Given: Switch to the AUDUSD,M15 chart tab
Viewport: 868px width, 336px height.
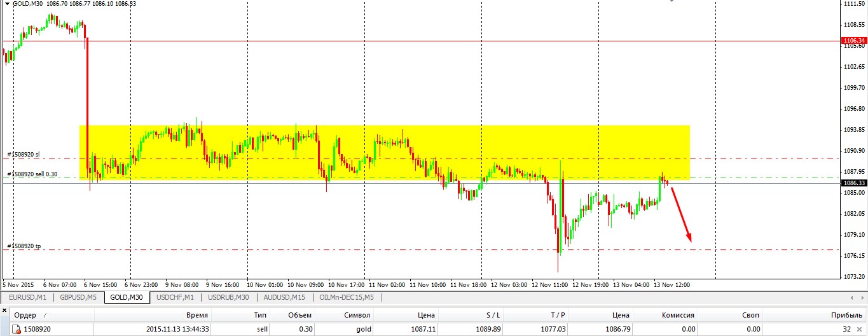Looking at the screenshot, I should point(284,297).
